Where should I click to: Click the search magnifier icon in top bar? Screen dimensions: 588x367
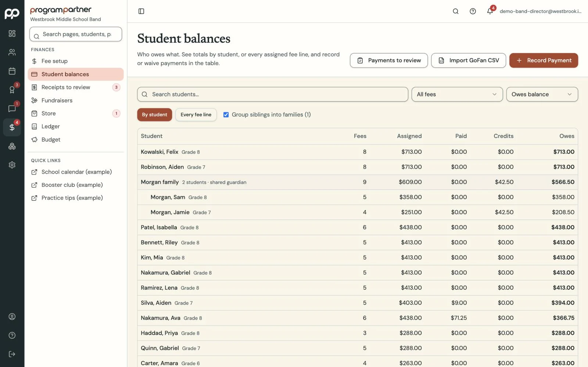coord(456,11)
